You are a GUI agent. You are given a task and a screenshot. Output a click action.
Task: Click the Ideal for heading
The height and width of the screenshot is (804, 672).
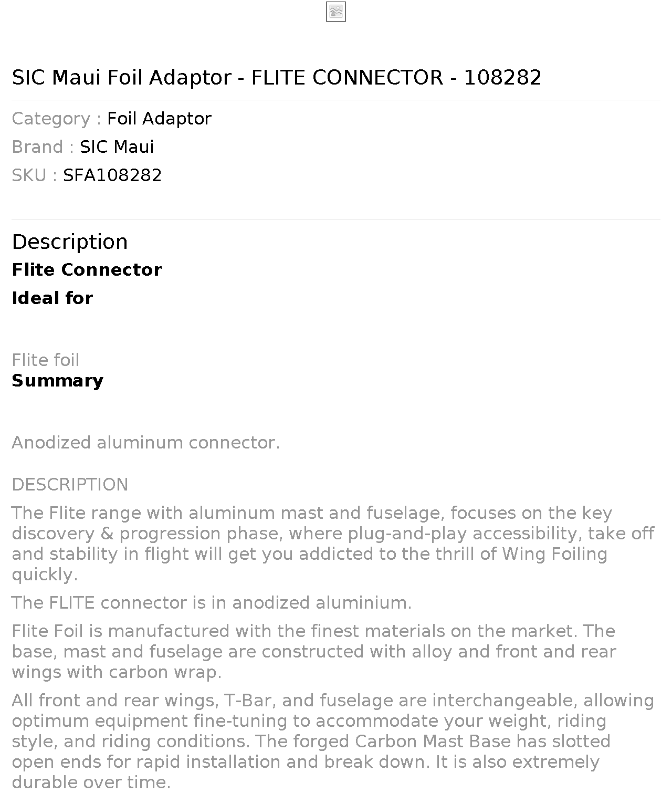pos(52,298)
